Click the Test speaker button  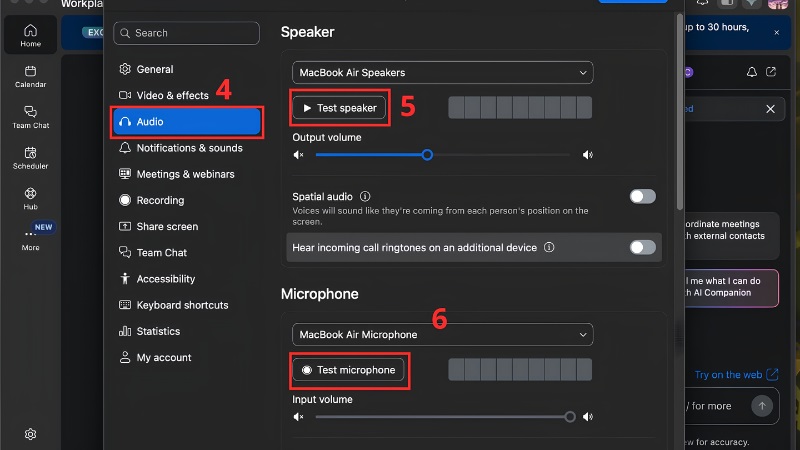pyautogui.click(x=339, y=108)
